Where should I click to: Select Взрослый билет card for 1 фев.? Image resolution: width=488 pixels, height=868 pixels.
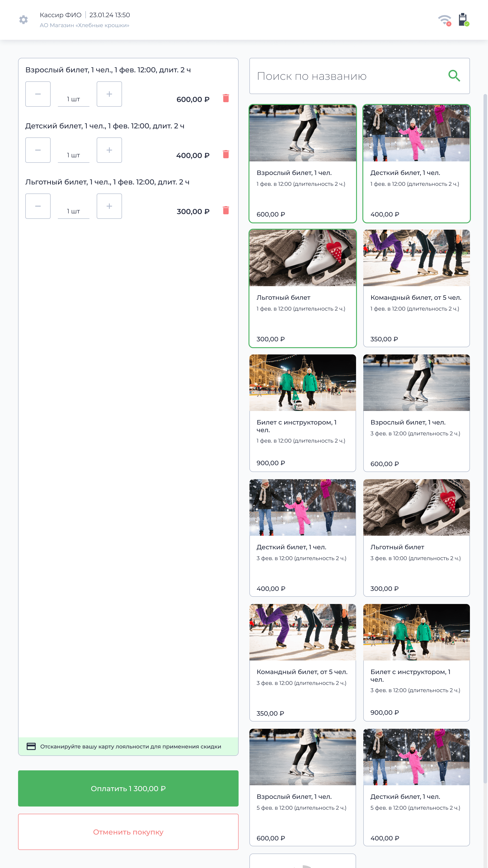coord(303,164)
